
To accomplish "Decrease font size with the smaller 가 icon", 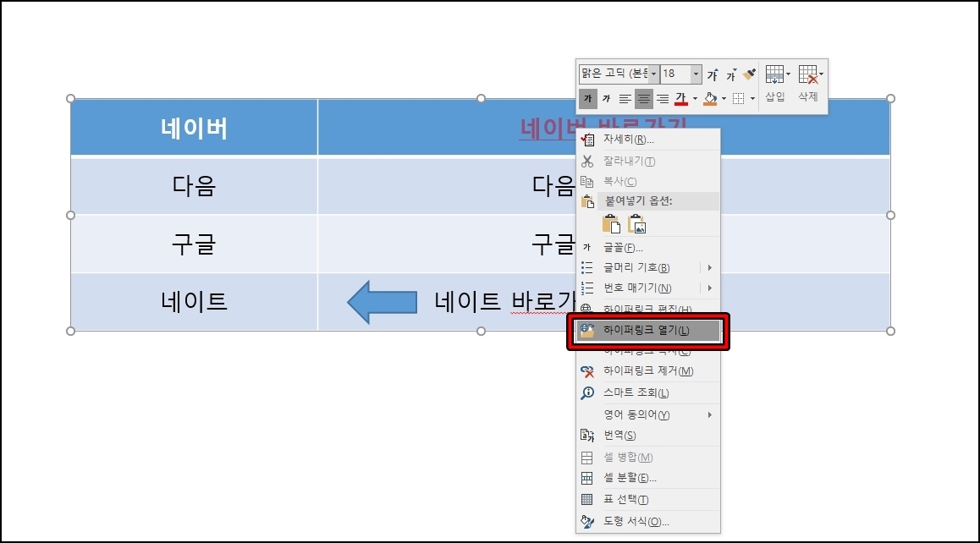I will pyautogui.click(x=731, y=75).
